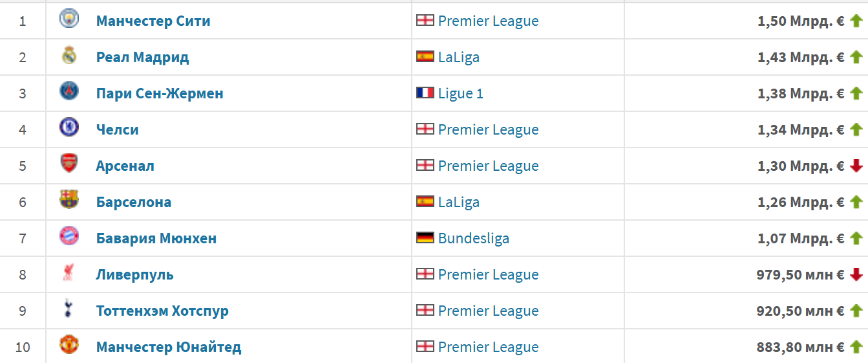Screen dimensions: 868x363
Task: Open the Реал Мадрид club page
Action: click(x=143, y=57)
